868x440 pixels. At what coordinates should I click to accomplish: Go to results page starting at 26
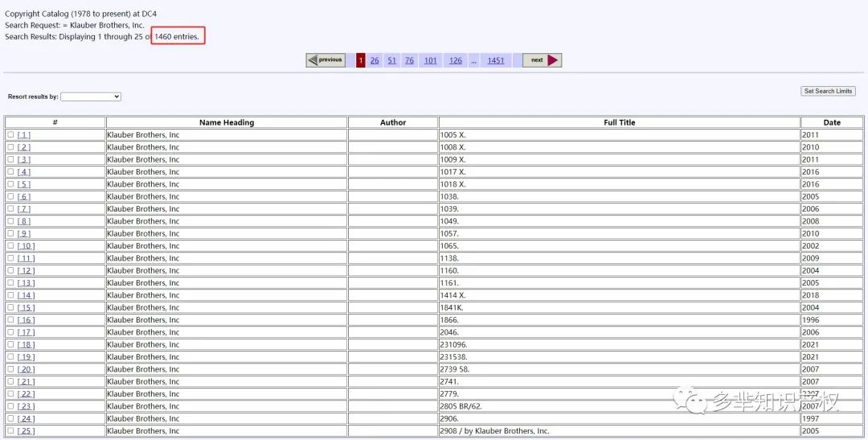[x=375, y=60]
